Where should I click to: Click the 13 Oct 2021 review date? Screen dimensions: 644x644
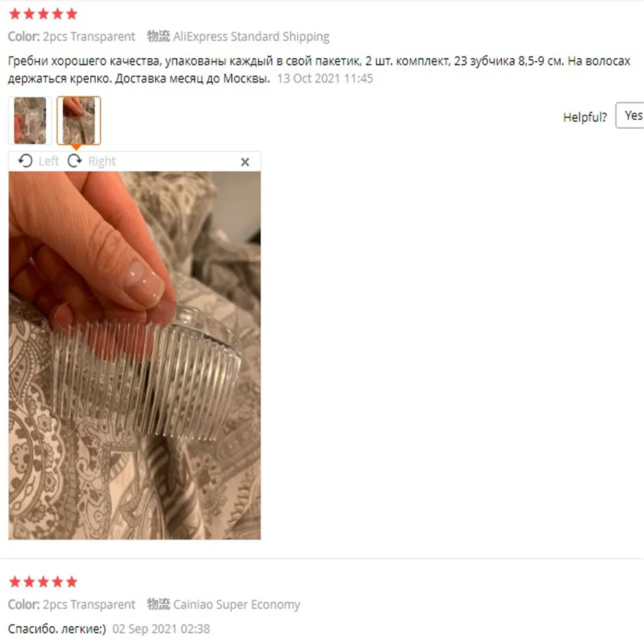pyautogui.click(x=325, y=79)
